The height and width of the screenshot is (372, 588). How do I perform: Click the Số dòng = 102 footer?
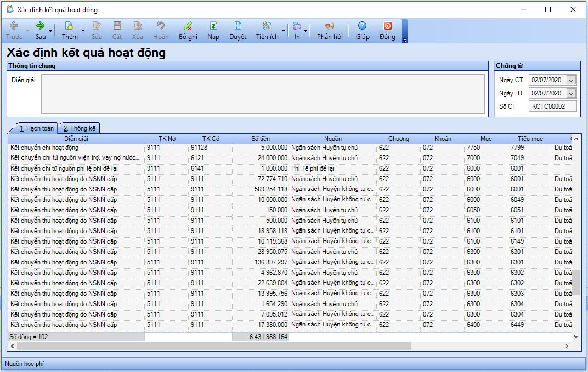(x=76, y=337)
